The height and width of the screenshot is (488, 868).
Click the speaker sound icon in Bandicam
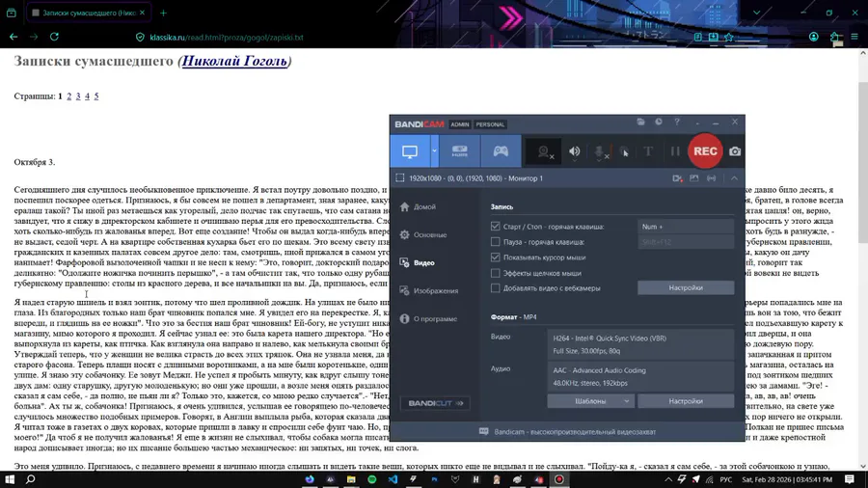pos(575,151)
